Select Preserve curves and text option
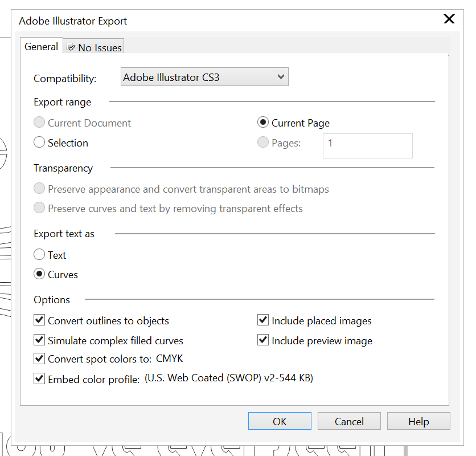The image size is (476, 456). coord(39,208)
